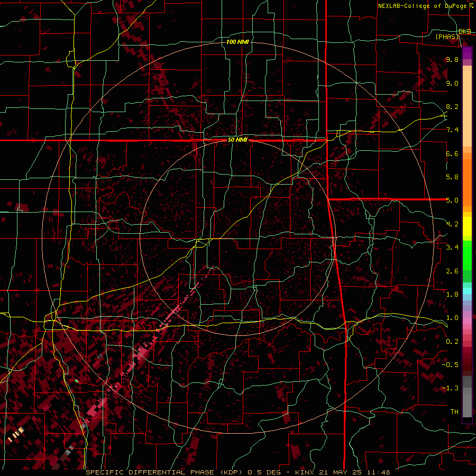Click the NEXLAB-College of DuPage label
Viewport: 476px width, 476px height.
pyautogui.click(x=423, y=6)
